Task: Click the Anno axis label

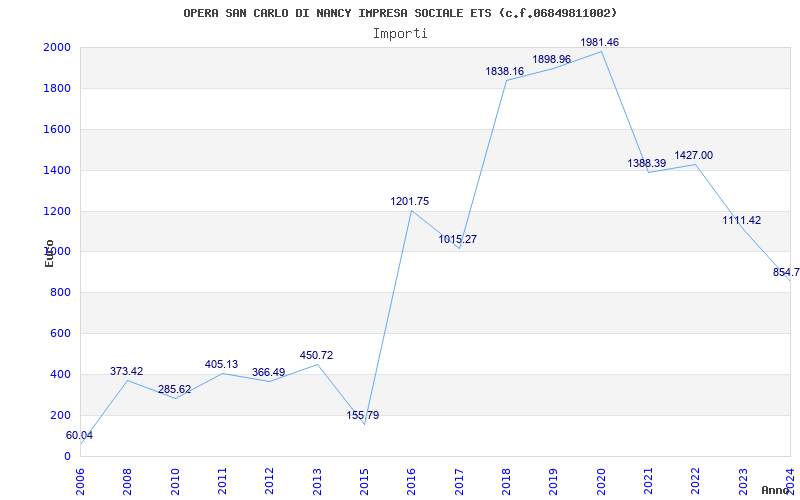Action: [x=776, y=490]
